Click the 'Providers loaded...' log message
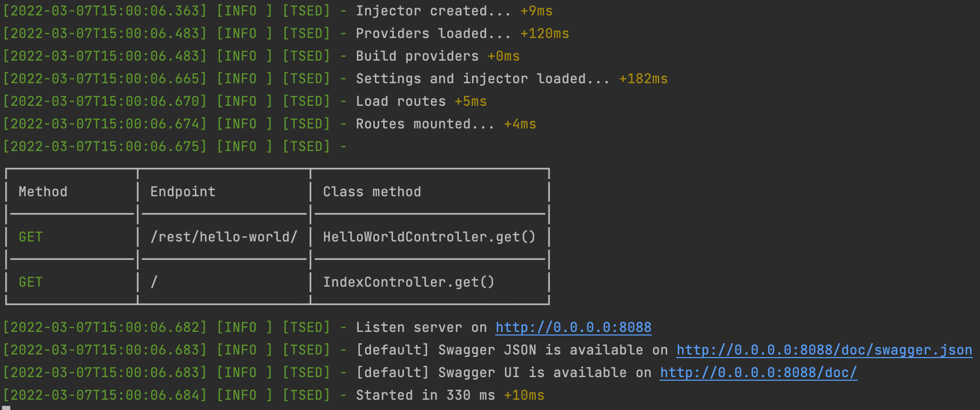 tap(433, 33)
